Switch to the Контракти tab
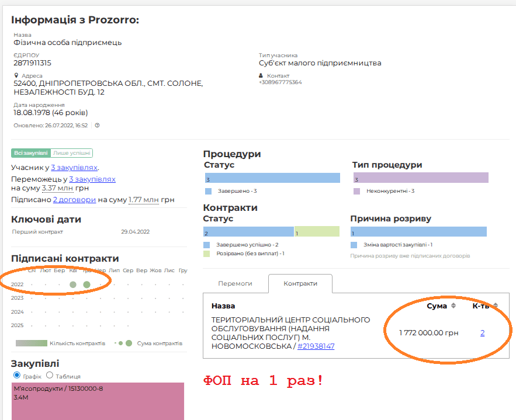Screen dimensions: 516x420 (300, 283)
